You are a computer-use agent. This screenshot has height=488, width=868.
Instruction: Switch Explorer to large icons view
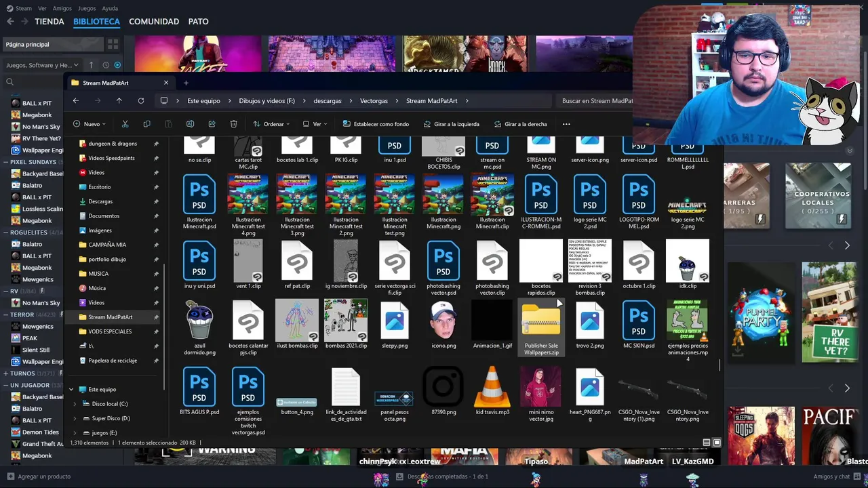point(717,443)
